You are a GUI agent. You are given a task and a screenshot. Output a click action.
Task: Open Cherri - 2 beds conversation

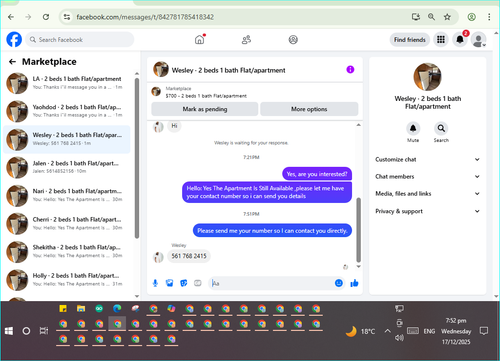pyautogui.click(x=67, y=223)
